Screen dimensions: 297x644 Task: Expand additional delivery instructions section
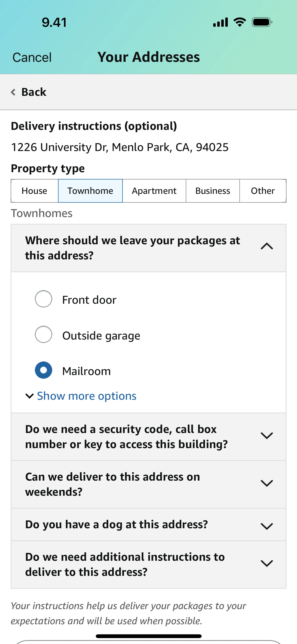pos(148,564)
